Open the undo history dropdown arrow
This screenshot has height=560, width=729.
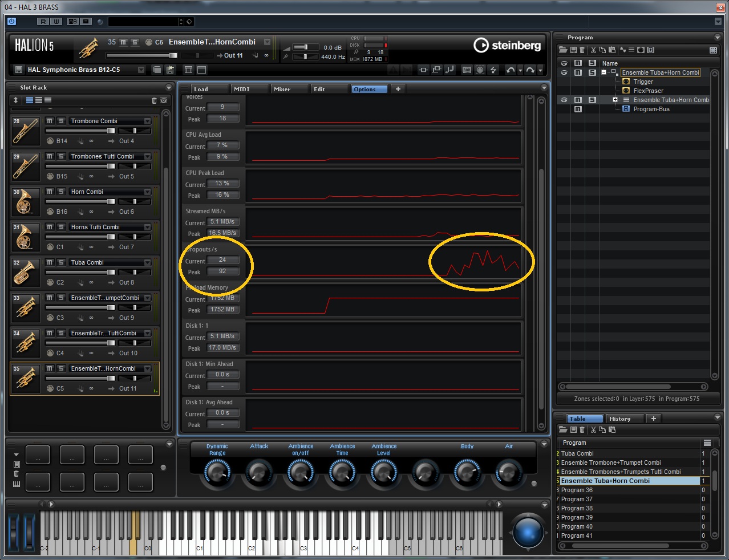[520, 70]
